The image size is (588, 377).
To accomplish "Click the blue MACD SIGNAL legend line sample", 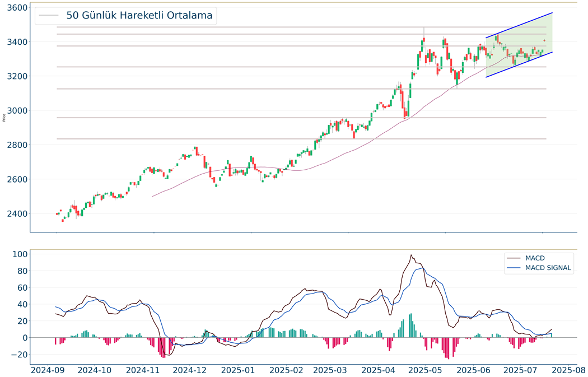I will (514, 268).
